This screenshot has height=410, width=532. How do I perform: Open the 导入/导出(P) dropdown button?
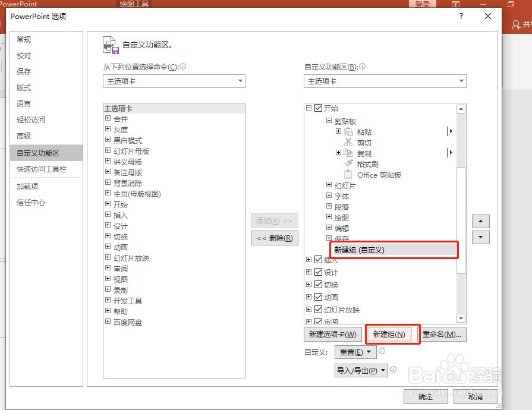(361, 370)
